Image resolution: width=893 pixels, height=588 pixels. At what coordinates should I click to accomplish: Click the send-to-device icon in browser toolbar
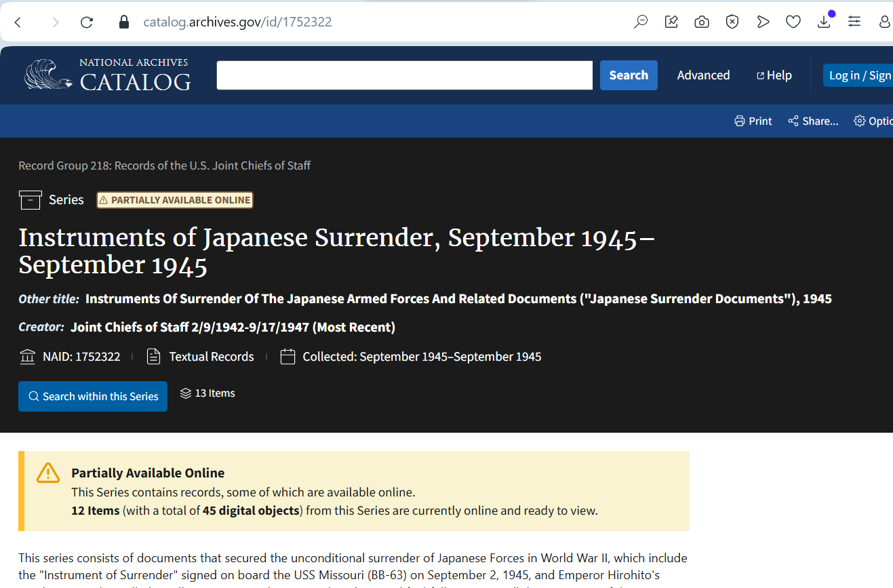click(763, 21)
